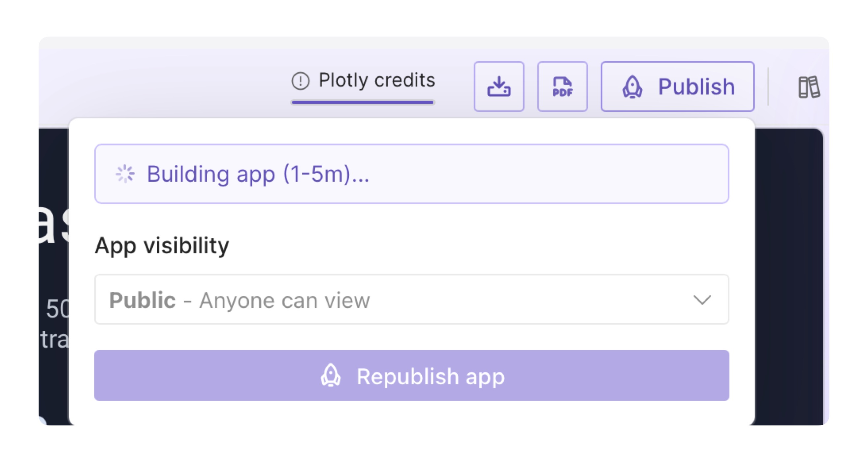Viewport: 868px width, 466px height.
Task: Click the Publish label text
Action: pyautogui.click(x=696, y=87)
